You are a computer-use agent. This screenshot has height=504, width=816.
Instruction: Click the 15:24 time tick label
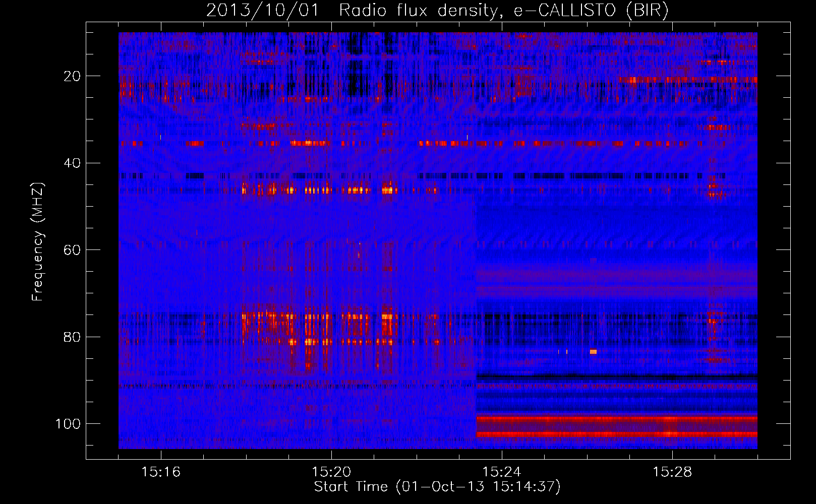tap(502, 472)
